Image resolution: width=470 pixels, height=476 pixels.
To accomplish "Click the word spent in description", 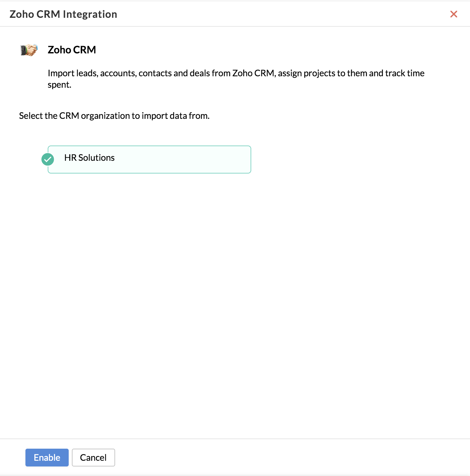I will click(x=59, y=85).
